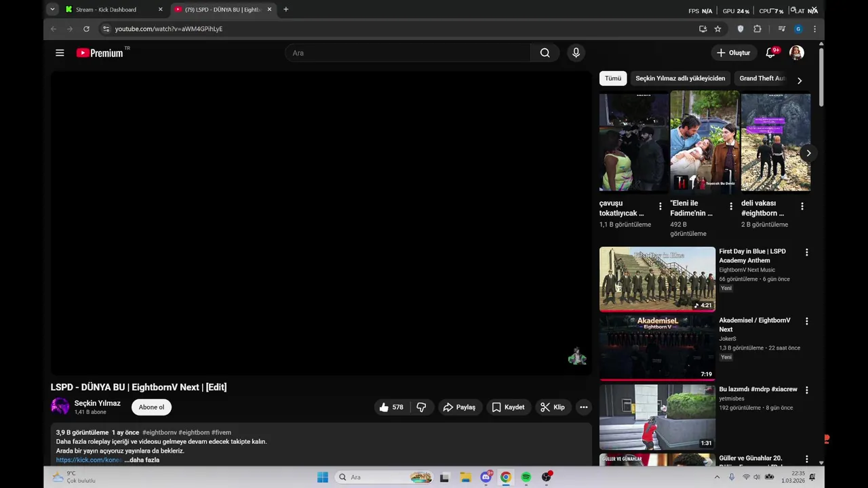Click the black video player area
Screen dimensions: 868x488
point(321,223)
